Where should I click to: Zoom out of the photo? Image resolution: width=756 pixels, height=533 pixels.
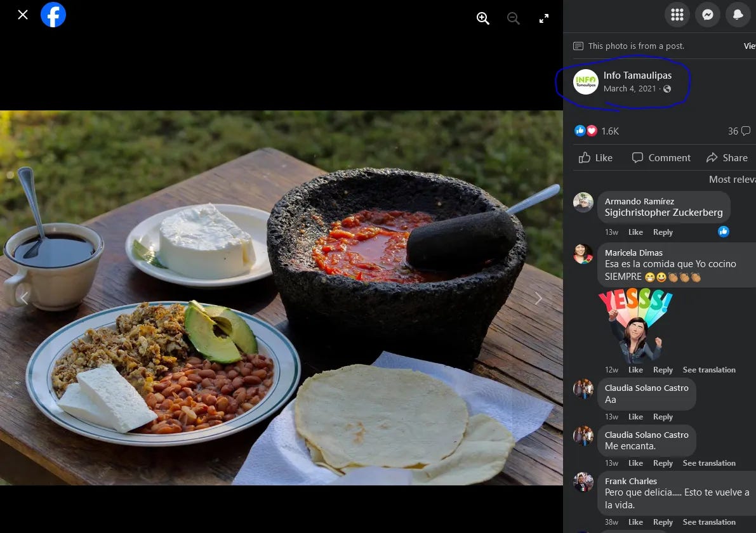513,18
